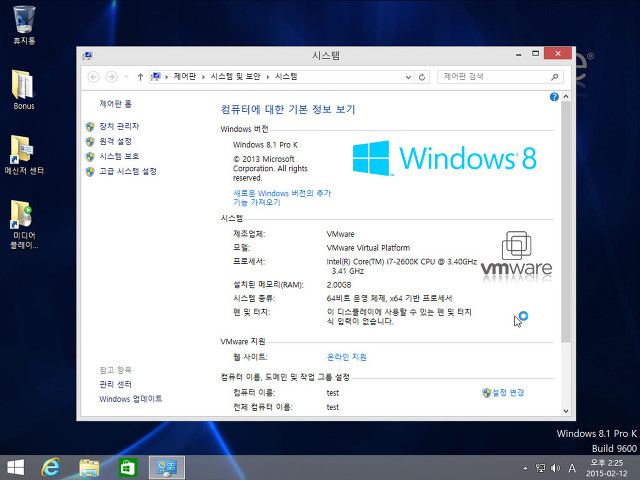The image size is (640, 480).
Task: Click the search magnifier icon
Action: (x=554, y=77)
